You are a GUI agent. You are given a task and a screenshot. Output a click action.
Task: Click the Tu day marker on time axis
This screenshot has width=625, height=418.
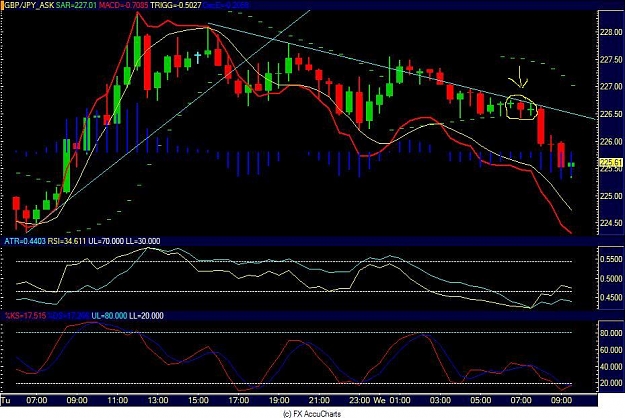point(6,400)
